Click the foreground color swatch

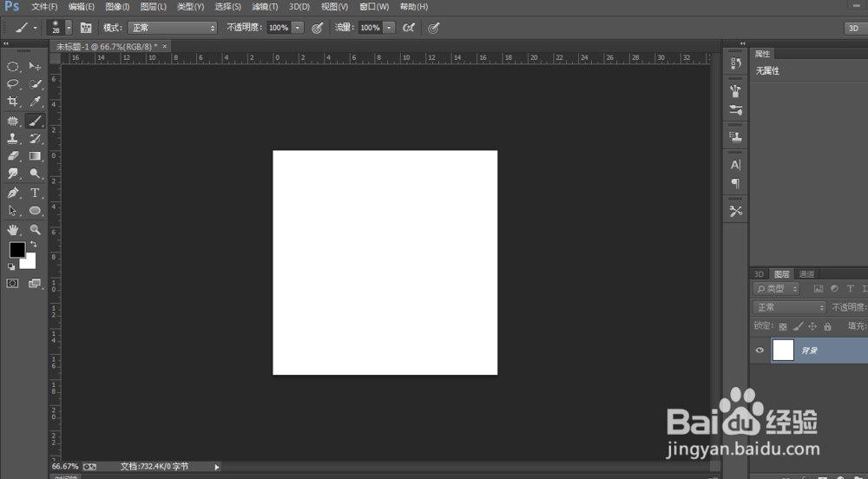click(x=16, y=249)
